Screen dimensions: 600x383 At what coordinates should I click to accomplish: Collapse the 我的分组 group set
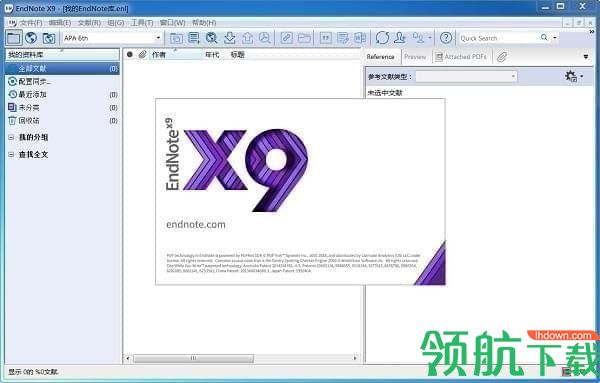point(11,137)
